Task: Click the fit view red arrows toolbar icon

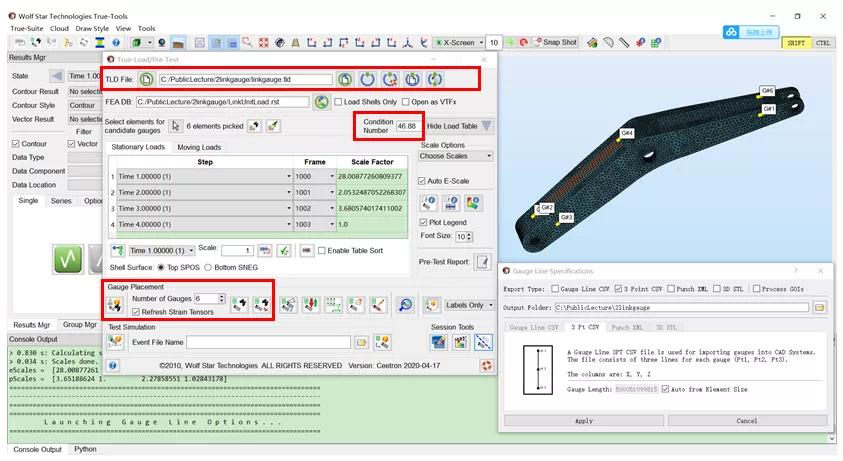Action: [263, 42]
